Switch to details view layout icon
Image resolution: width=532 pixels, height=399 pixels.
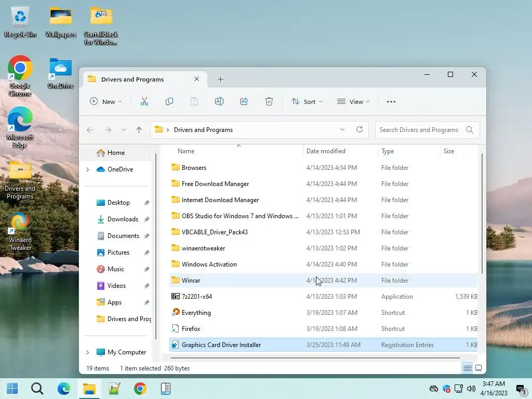coord(467,368)
